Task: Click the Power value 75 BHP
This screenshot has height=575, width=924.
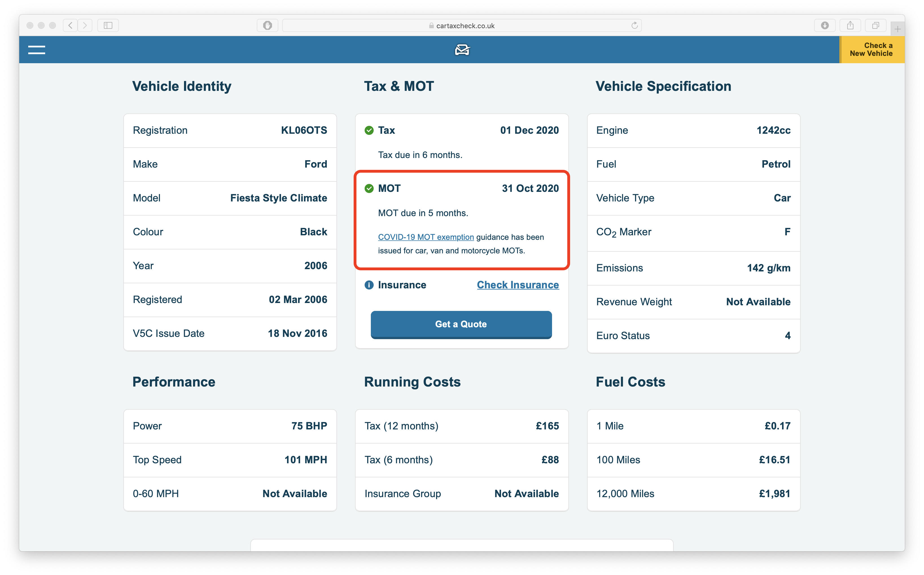Action: click(x=309, y=426)
